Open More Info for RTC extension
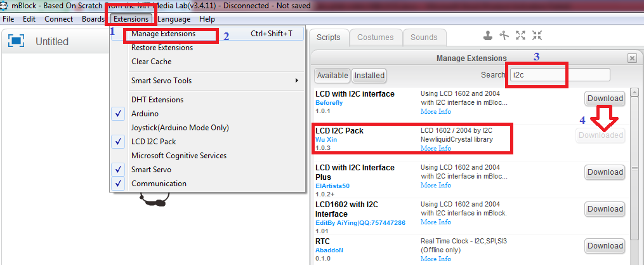This screenshot has width=644, height=265. point(435,259)
